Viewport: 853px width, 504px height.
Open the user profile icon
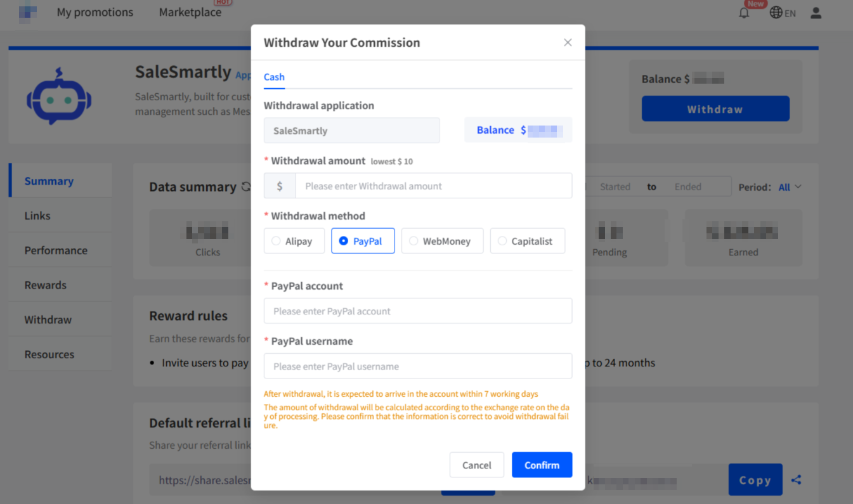click(x=816, y=13)
